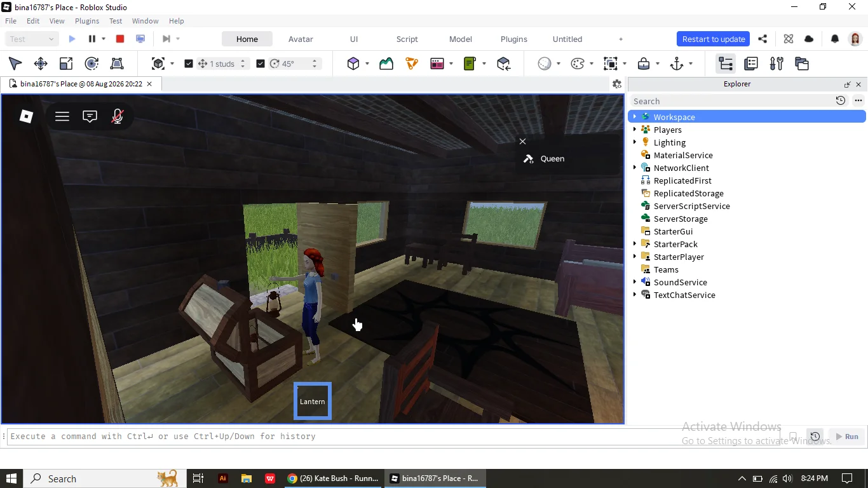
Task: Click the Anchor tool icon
Action: 677,64
